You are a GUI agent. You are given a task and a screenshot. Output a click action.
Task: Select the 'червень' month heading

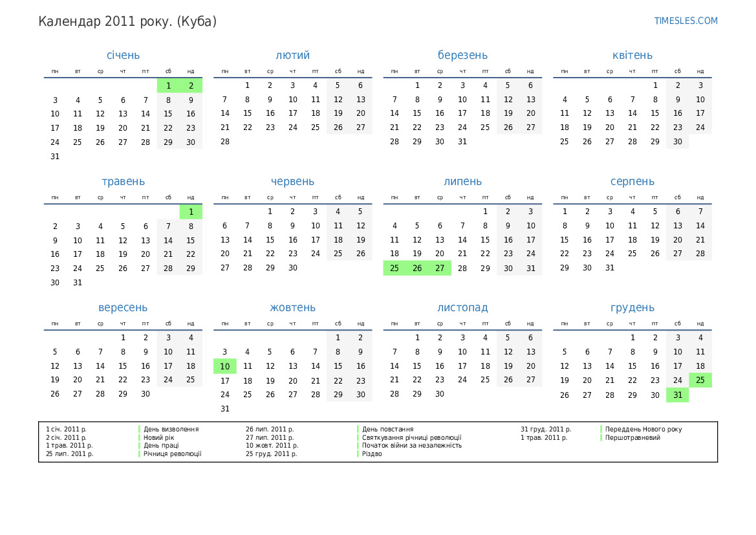(293, 182)
